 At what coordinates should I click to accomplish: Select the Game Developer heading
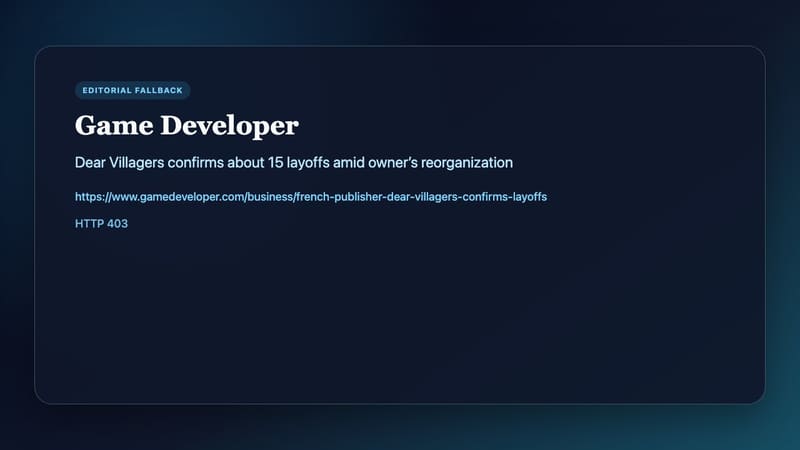(x=187, y=126)
